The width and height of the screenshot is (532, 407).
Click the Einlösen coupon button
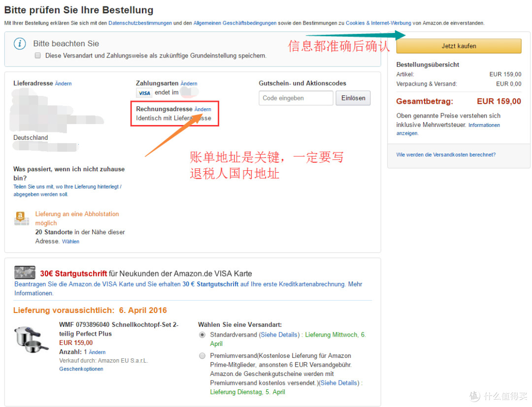tap(353, 98)
